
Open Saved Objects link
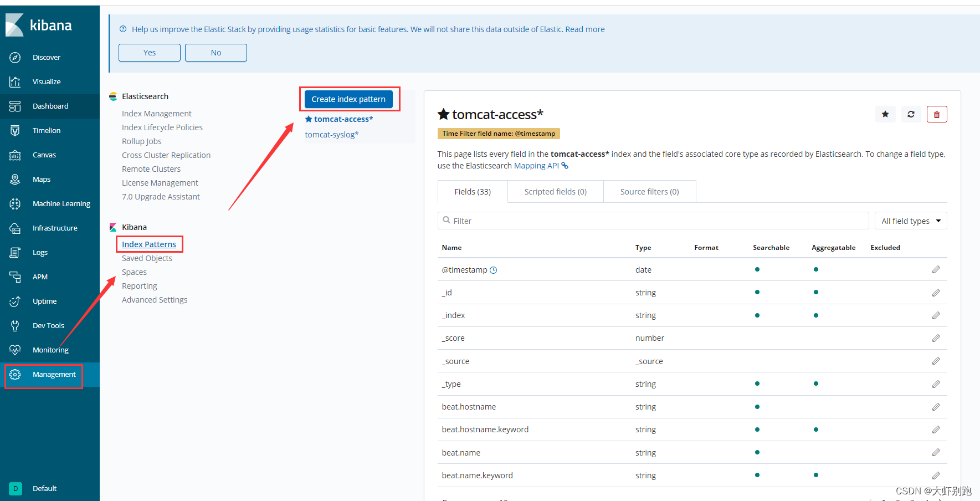[x=147, y=258]
